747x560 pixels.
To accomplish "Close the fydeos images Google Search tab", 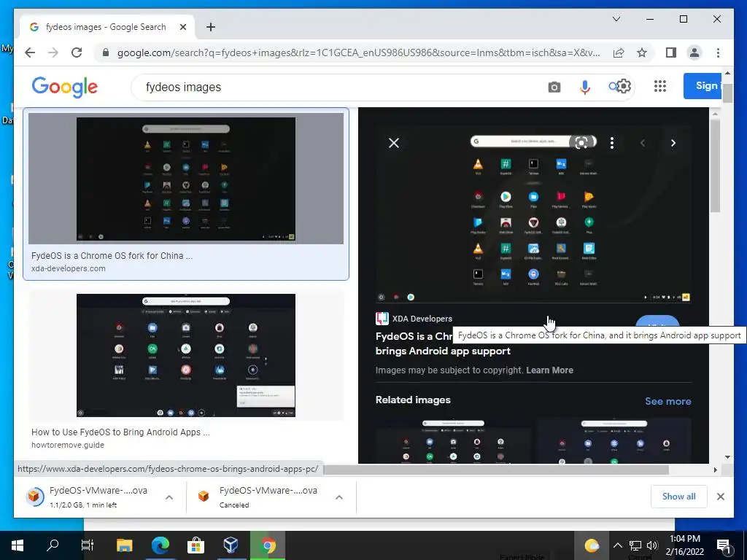I will [x=183, y=27].
